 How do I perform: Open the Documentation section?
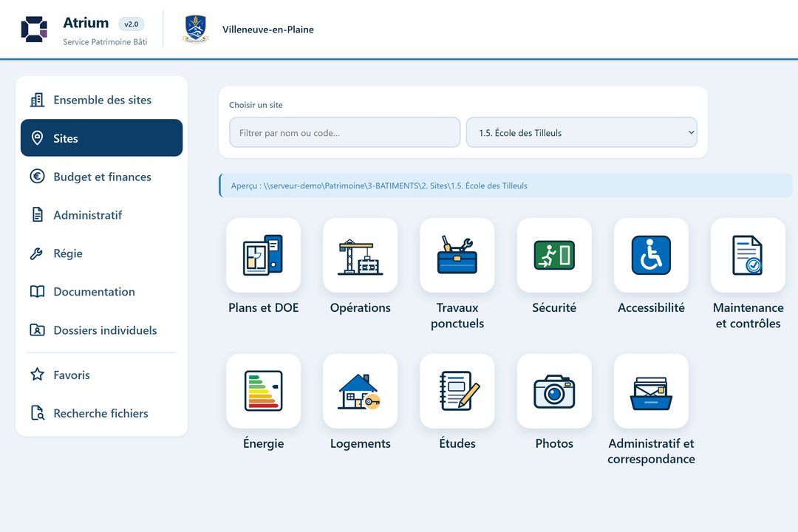tap(102, 291)
